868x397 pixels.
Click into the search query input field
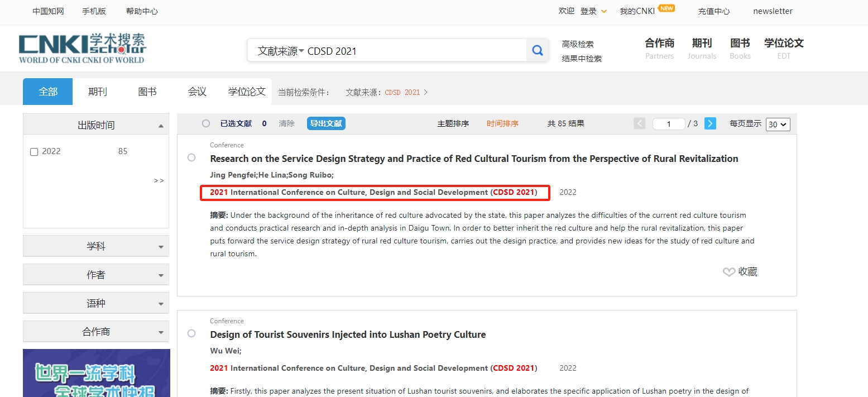pos(416,51)
